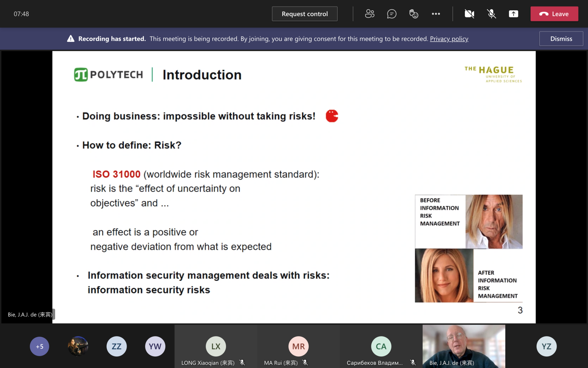Unmute the microphone
Image resolution: width=588 pixels, height=368 pixels.
click(492, 14)
